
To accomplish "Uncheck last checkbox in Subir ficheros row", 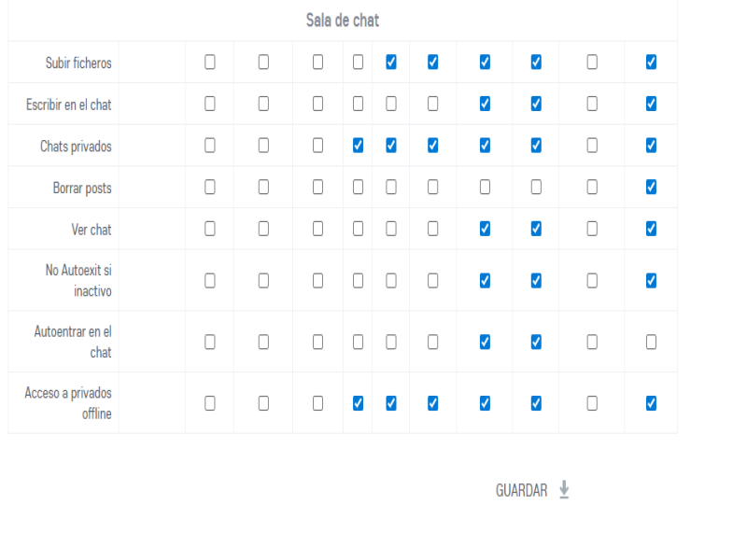I will coord(651,62).
